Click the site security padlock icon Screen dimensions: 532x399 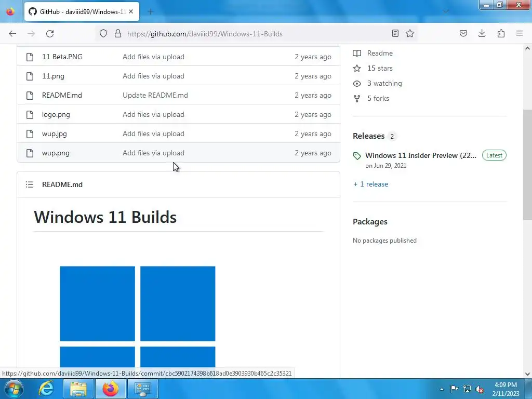click(x=118, y=33)
